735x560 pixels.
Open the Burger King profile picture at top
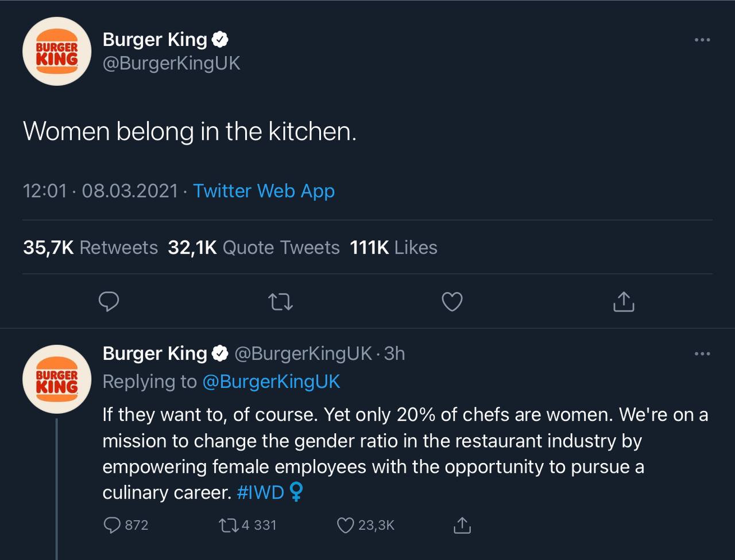pyautogui.click(x=57, y=51)
